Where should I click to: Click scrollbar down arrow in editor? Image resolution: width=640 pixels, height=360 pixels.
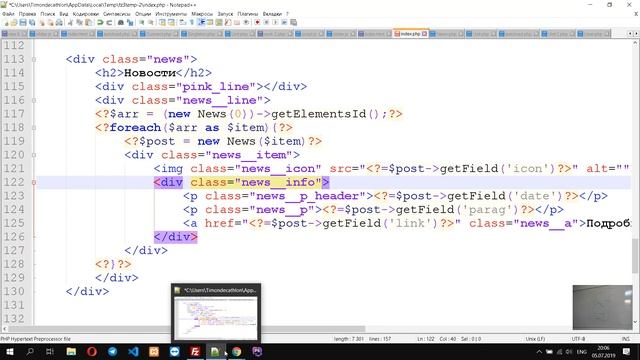[x=635, y=322]
